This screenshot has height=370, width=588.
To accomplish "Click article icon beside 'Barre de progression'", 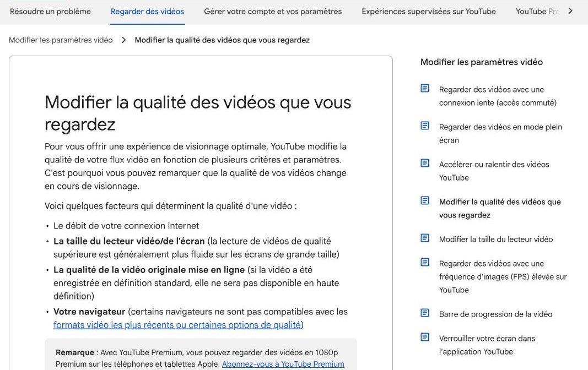I will pos(425,313).
